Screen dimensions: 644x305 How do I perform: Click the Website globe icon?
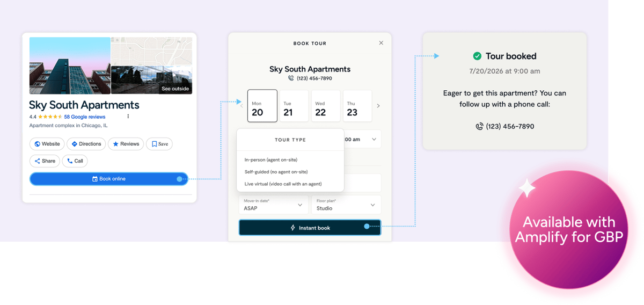click(x=38, y=144)
